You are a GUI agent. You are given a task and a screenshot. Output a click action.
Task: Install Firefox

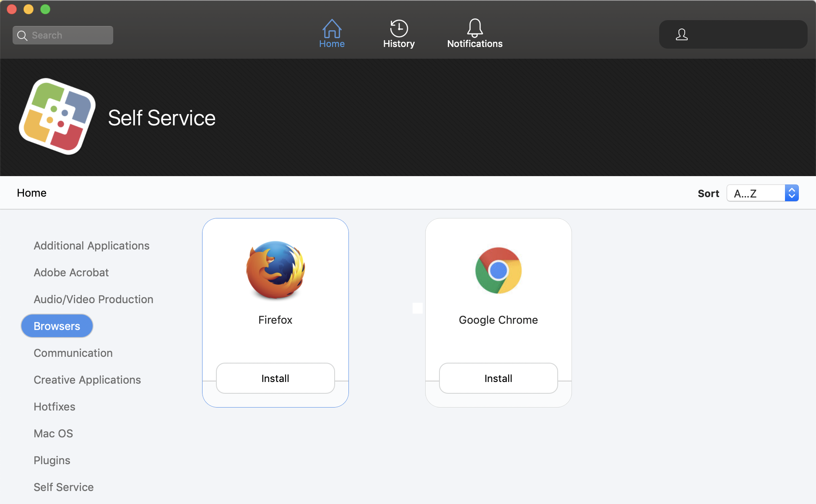(x=275, y=378)
